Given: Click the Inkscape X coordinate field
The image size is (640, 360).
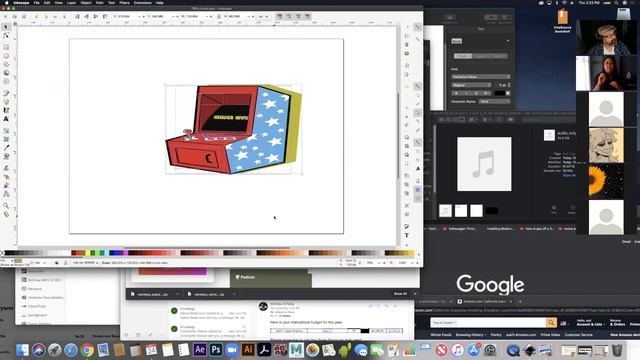Looking at the screenshot, I should pyautogui.click(x=126, y=16).
